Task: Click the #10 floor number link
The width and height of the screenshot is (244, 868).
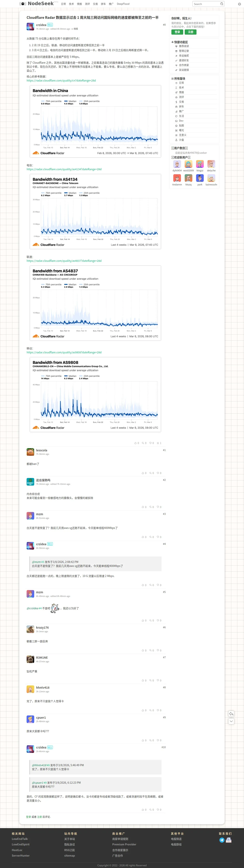Action: click(163, 747)
